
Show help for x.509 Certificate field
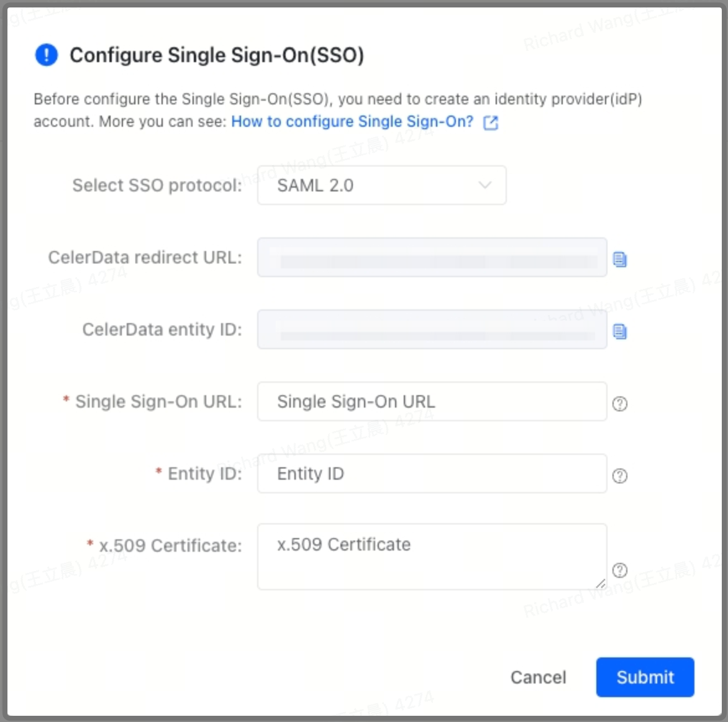pos(619,570)
